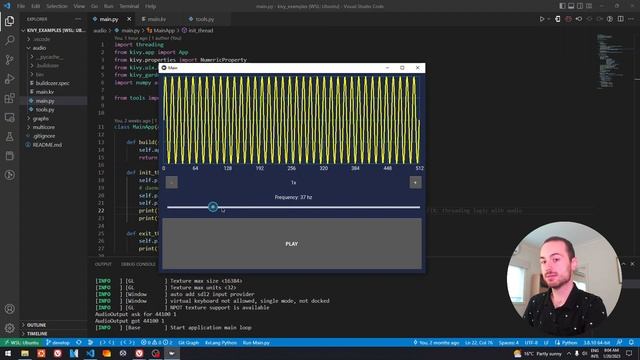This screenshot has width=640, height=360.
Task: Open the Run and Debug view
Action: [x=9, y=79]
